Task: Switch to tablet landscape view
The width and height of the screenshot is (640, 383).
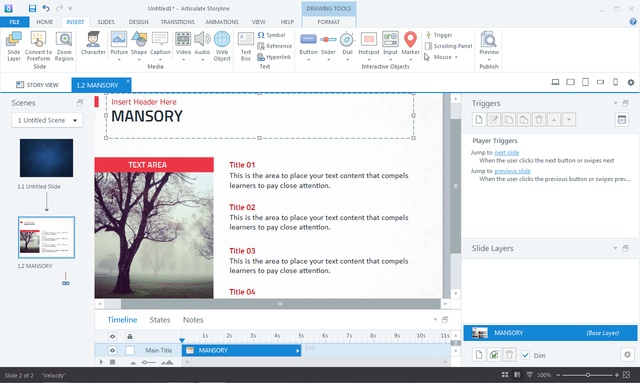Action: (x=570, y=82)
